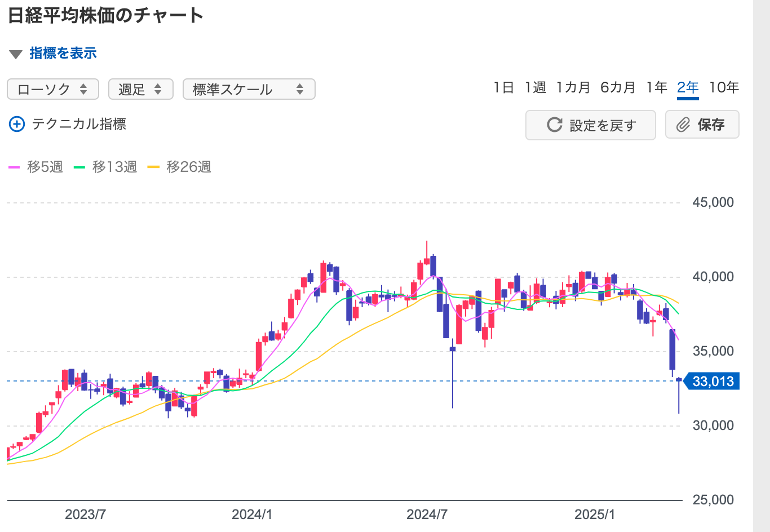The image size is (770, 532).
Task: Select the 10年 time range
Action: click(724, 87)
